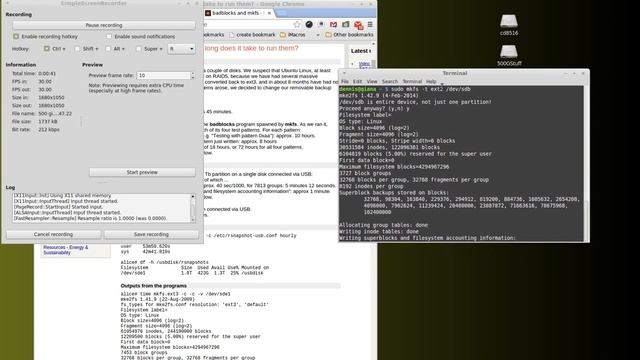Image resolution: width=640 pixels, height=360 pixels.
Task: Open the Video link under Latest
Action: 364,64
